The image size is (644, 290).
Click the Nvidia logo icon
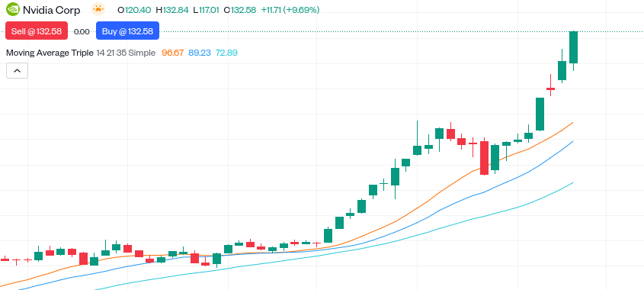(13, 9)
